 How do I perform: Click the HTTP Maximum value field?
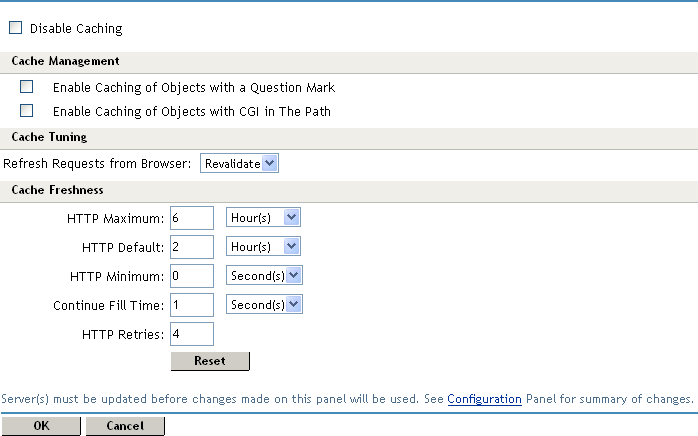pos(192,217)
